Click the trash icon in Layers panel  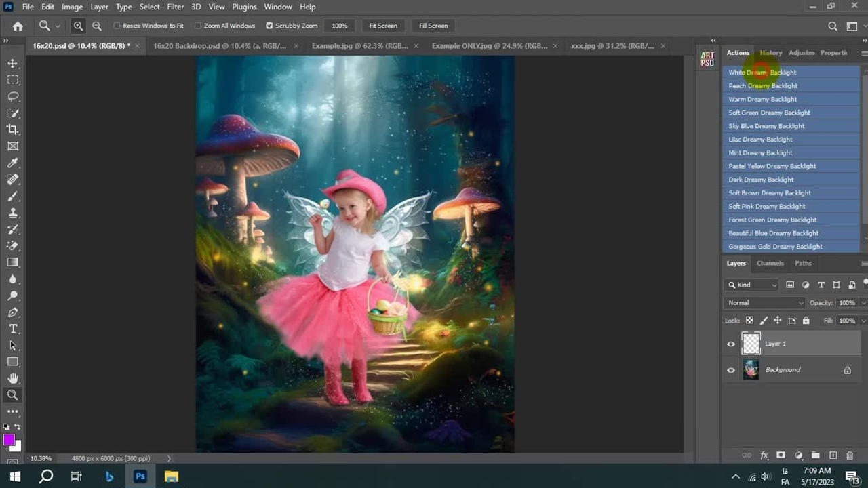click(x=850, y=455)
